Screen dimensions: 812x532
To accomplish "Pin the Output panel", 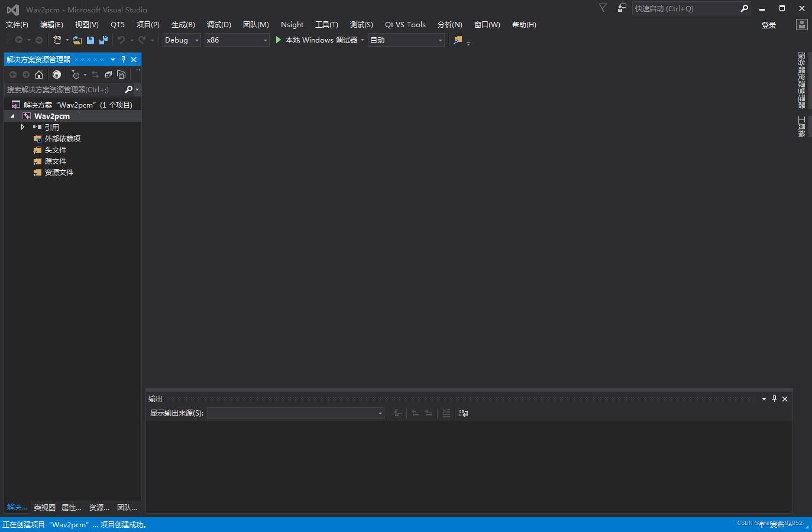I will click(x=774, y=399).
